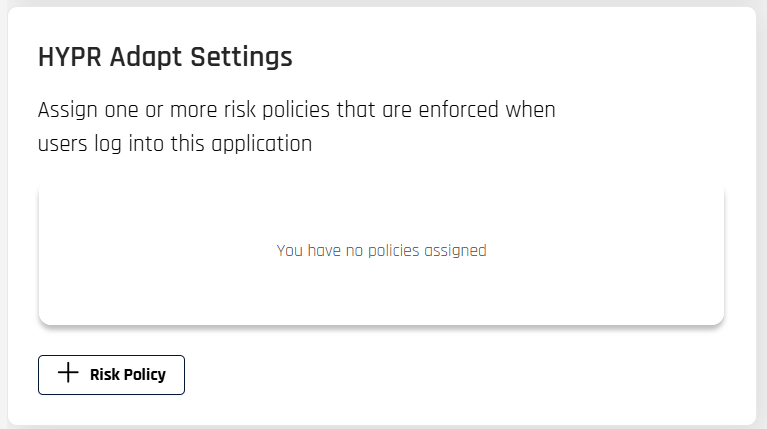
Task: Click the "Risk Policy" button label text
Action: (127, 375)
